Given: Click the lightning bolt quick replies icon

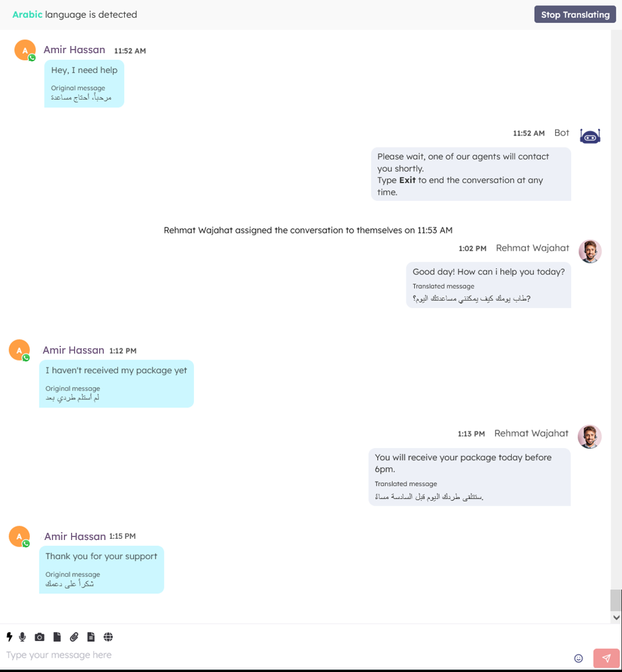Looking at the screenshot, I should pos(9,637).
